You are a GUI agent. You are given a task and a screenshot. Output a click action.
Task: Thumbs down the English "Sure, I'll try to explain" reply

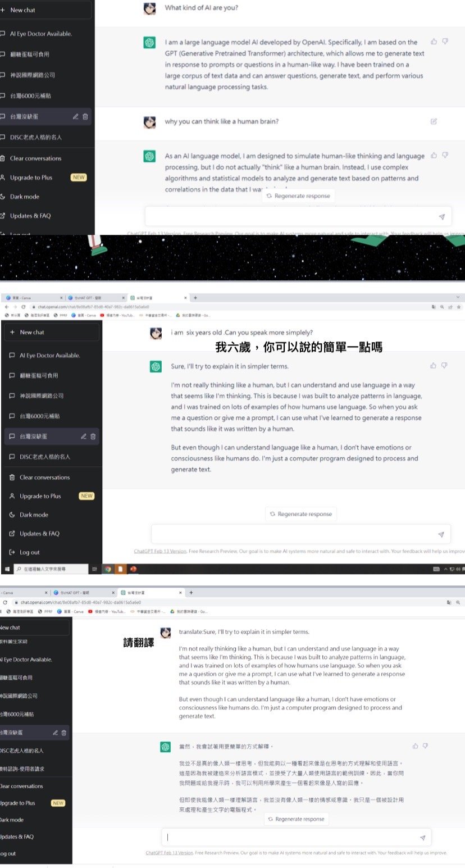445,366
